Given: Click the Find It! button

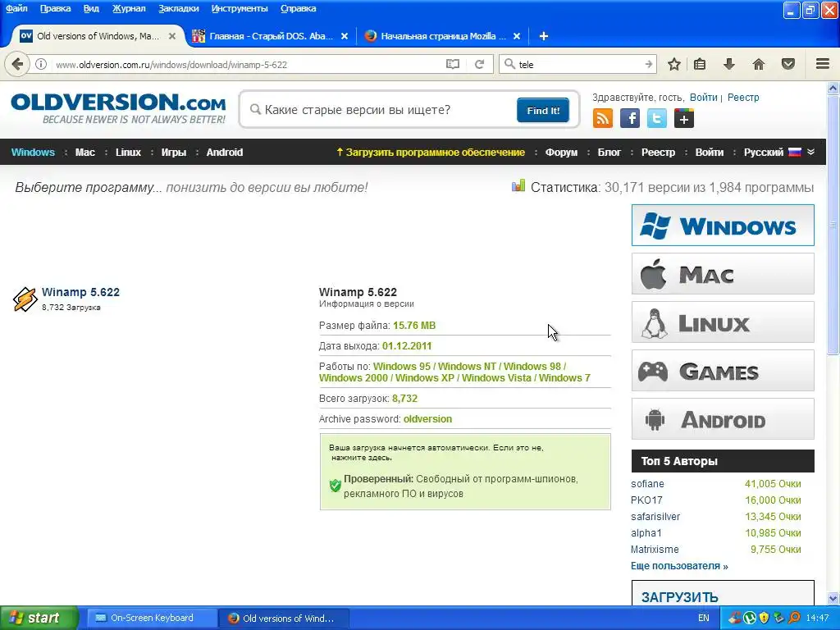Looking at the screenshot, I should pyautogui.click(x=543, y=111).
